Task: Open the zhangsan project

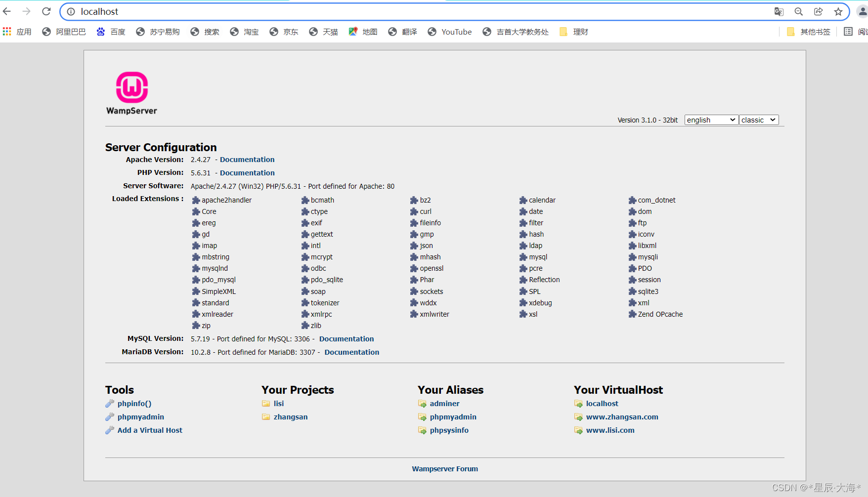Action: tap(291, 417)
